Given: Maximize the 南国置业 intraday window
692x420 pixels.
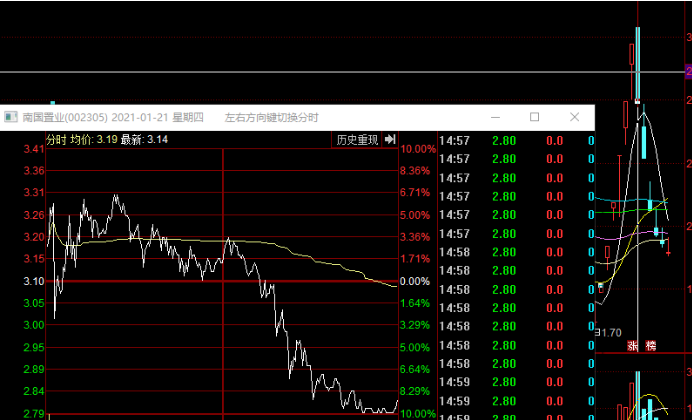Looking at the screenshot, I should pos(534,117).
